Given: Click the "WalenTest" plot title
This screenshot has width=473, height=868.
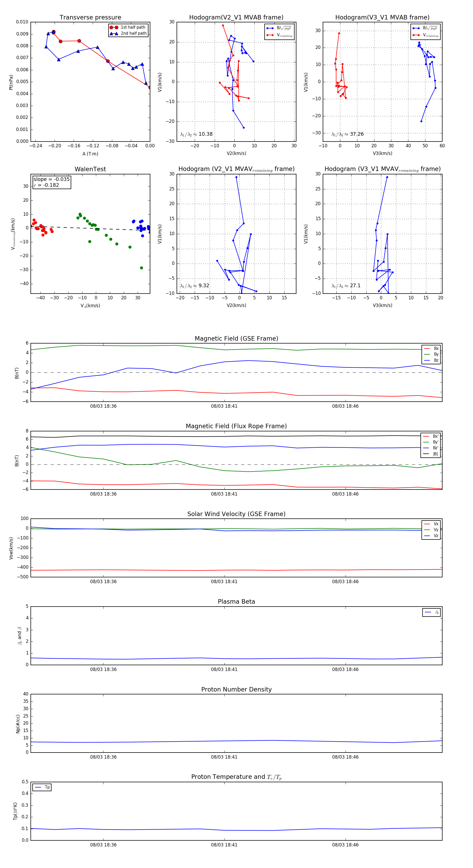Looking at the screenshot, I should click(90, 169).
